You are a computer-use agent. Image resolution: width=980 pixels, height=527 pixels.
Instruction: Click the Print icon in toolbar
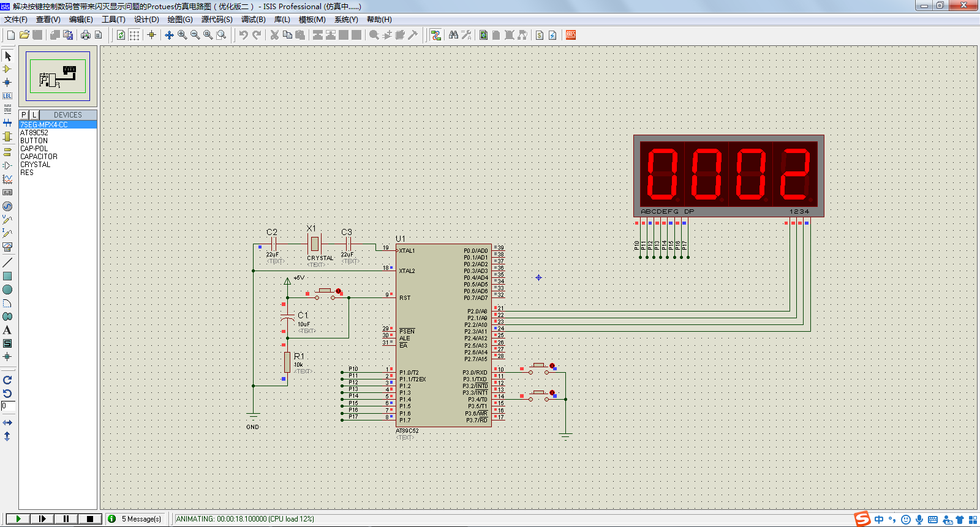86,35
